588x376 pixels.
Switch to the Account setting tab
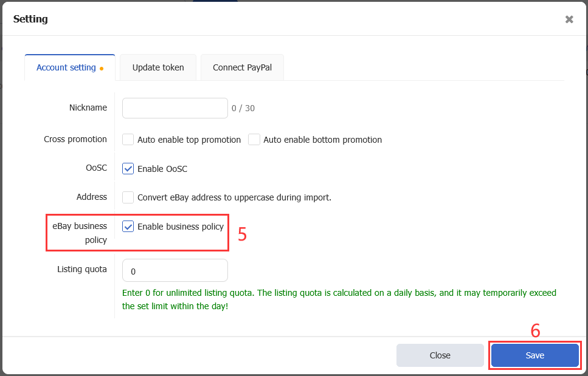point(66,67)
